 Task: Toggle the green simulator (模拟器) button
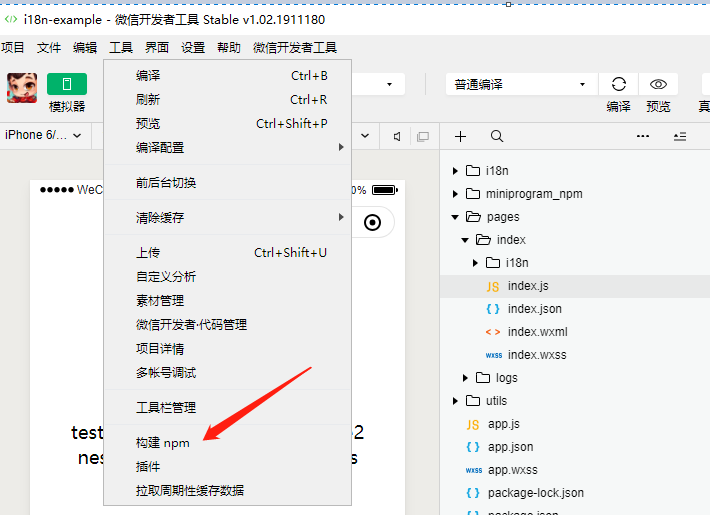(67, 84)
